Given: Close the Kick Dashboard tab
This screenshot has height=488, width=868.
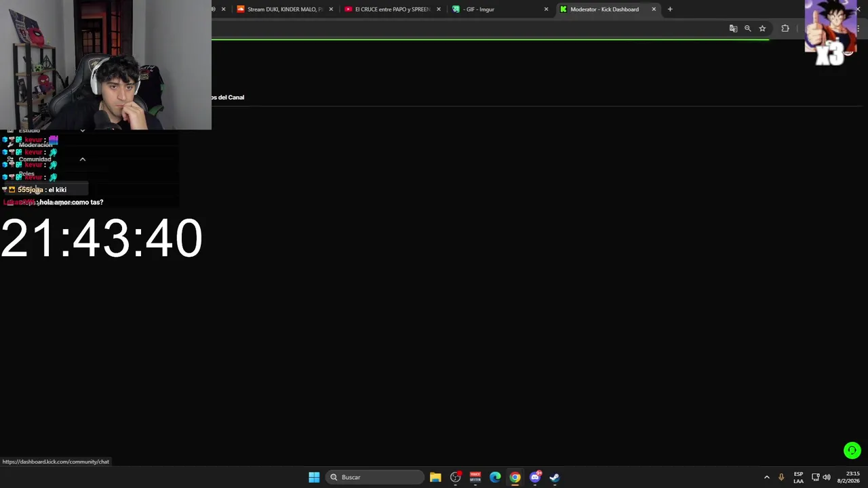Looking at the screenshot, I should point(654,9).
